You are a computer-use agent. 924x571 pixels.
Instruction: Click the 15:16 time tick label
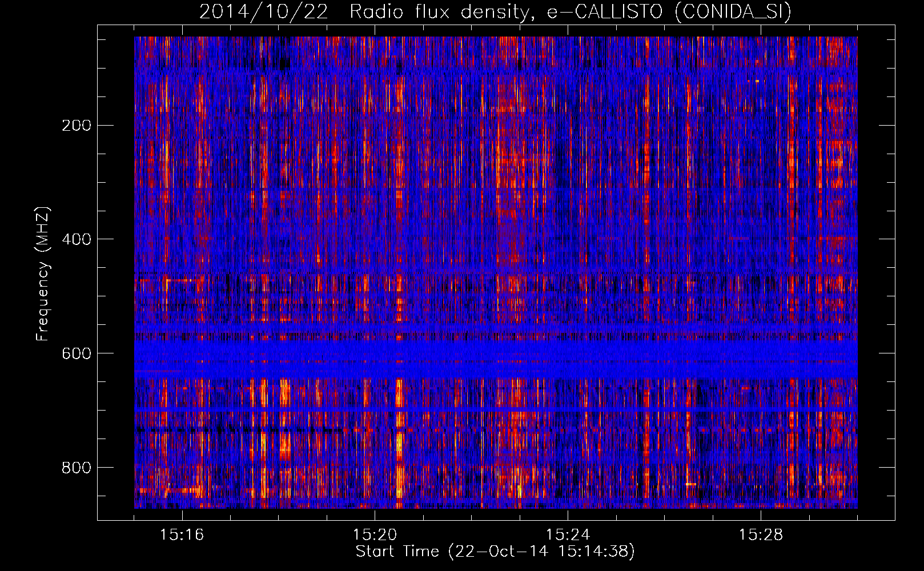pos(182,535)
